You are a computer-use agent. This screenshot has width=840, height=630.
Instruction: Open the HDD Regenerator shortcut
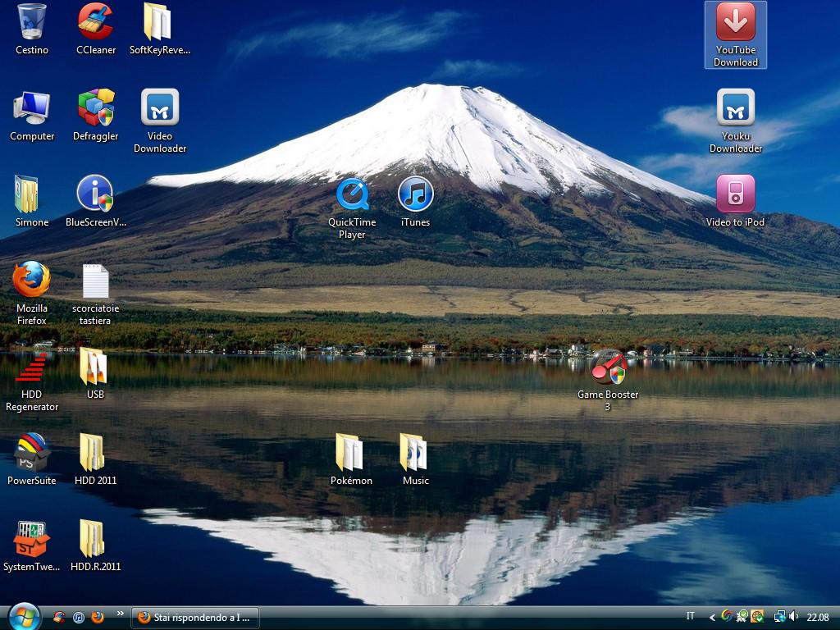coord(32,367)
